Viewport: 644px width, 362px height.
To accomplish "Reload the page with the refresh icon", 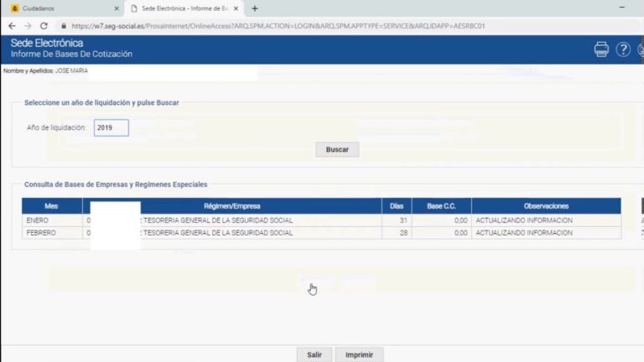I will coord(44,26).
